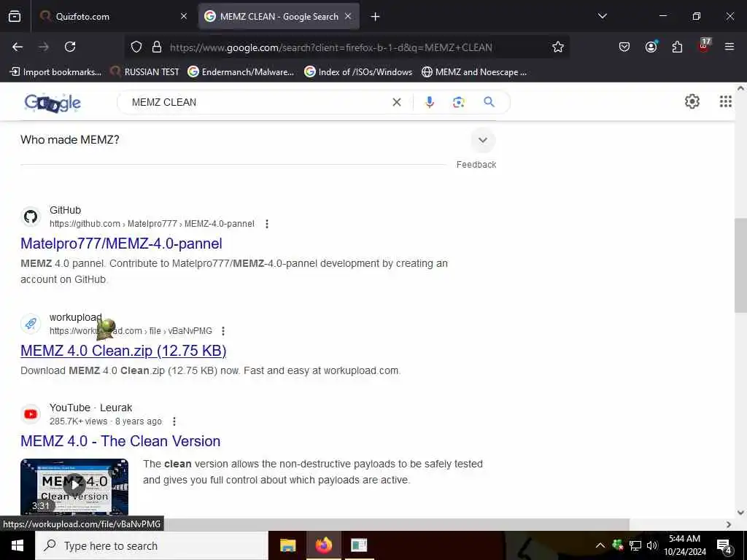Open MEMZ and Noescape bookmark

point(474,72)
